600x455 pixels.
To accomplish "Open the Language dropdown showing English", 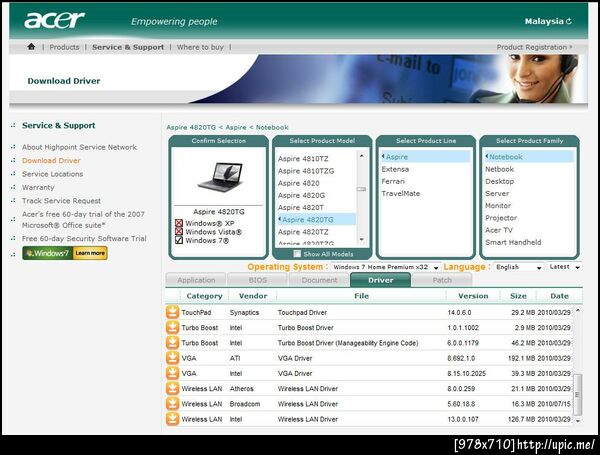I will click(x=518, y=267).
